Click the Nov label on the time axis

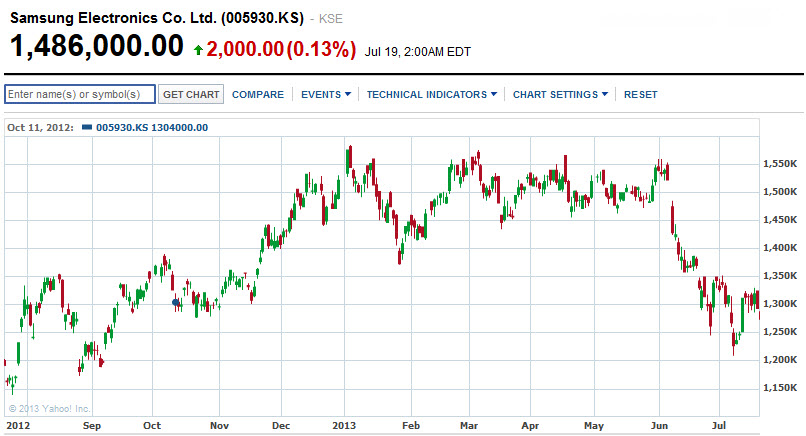219,426
